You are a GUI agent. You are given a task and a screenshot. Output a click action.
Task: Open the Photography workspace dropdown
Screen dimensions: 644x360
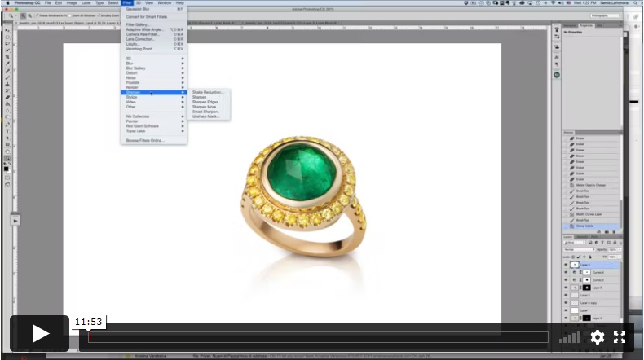click(606, 15)
